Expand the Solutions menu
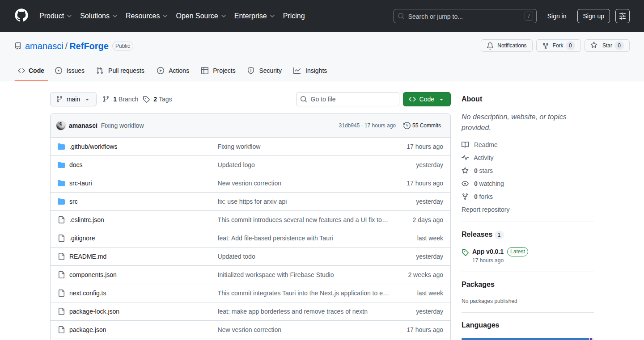644x340 pixels. click(99, 16)
